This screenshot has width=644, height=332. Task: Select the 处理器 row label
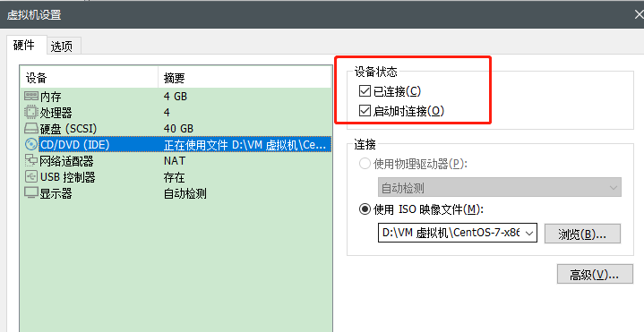pos(56,113)
